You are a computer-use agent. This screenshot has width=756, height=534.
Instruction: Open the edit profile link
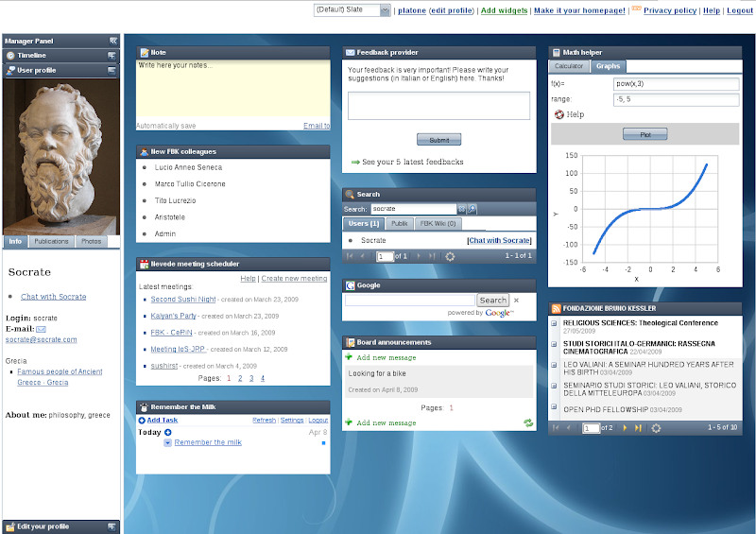pyautogui.click(x=452, y=10)
